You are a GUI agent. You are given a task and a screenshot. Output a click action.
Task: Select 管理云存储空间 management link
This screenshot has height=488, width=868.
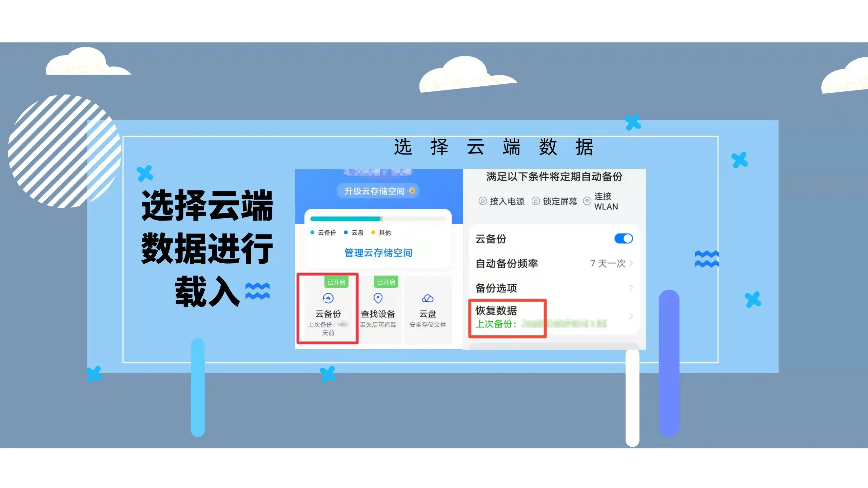pyautogui.click(x=378, y=252)
